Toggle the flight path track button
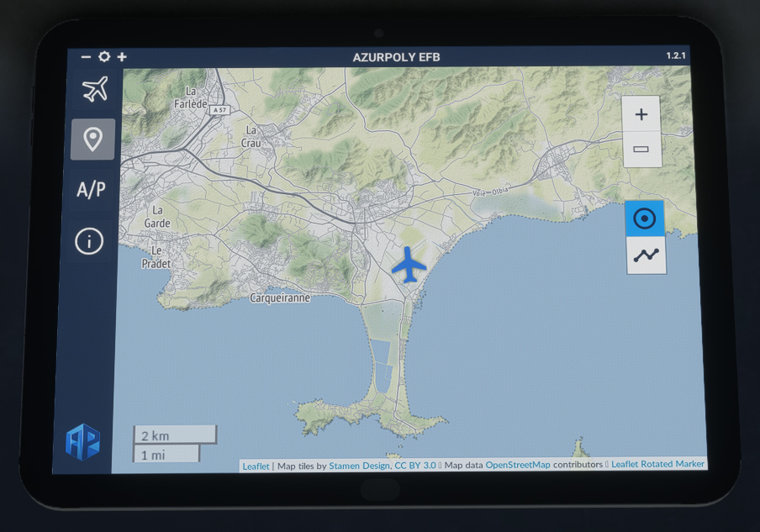Image resolution: width=760 pixels, height=532 pixels. (647, 255)
